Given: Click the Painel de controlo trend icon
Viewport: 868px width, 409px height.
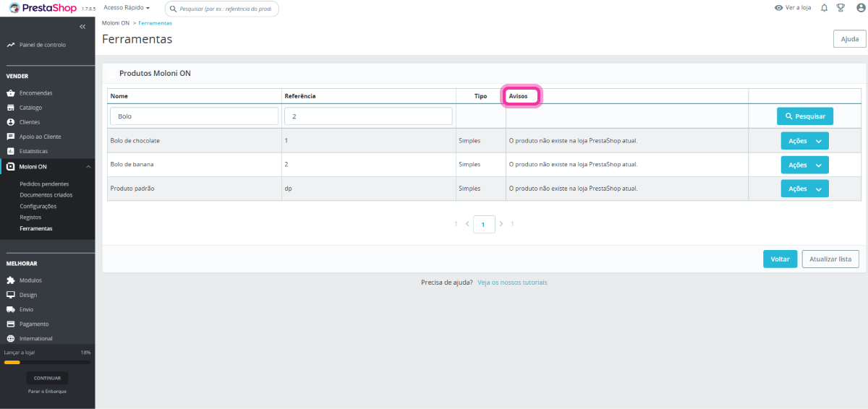Looking at the screenshot, I should click(11, 45).
